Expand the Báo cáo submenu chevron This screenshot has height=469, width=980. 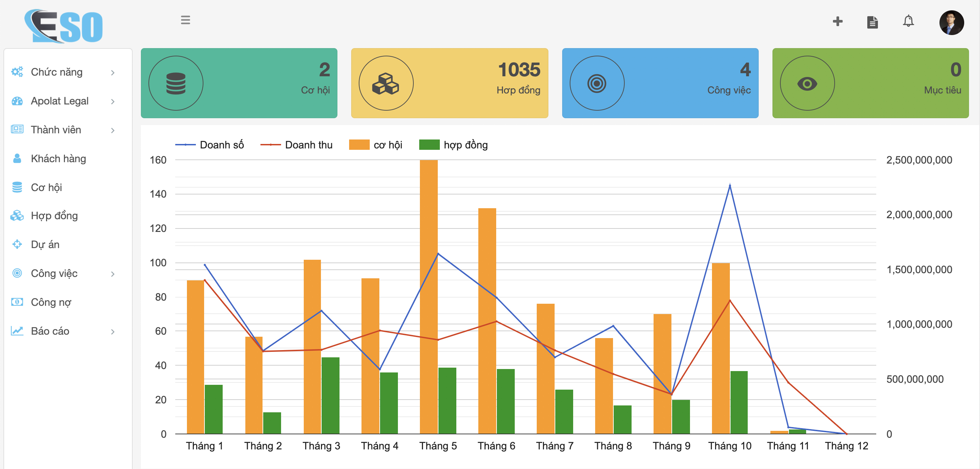[113, 332]
